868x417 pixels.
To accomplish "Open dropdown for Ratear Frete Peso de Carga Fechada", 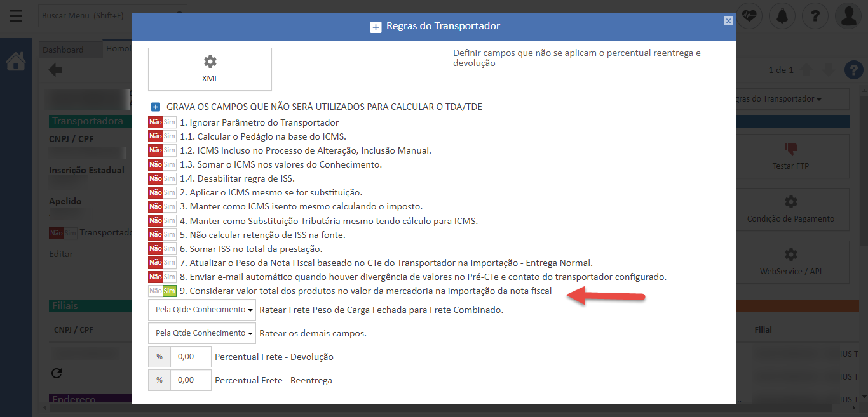I will click(x=202, y=310).
